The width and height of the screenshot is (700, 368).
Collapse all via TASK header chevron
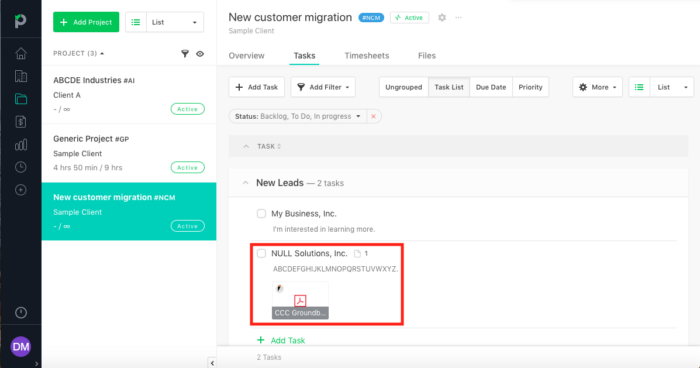(246, 146)
